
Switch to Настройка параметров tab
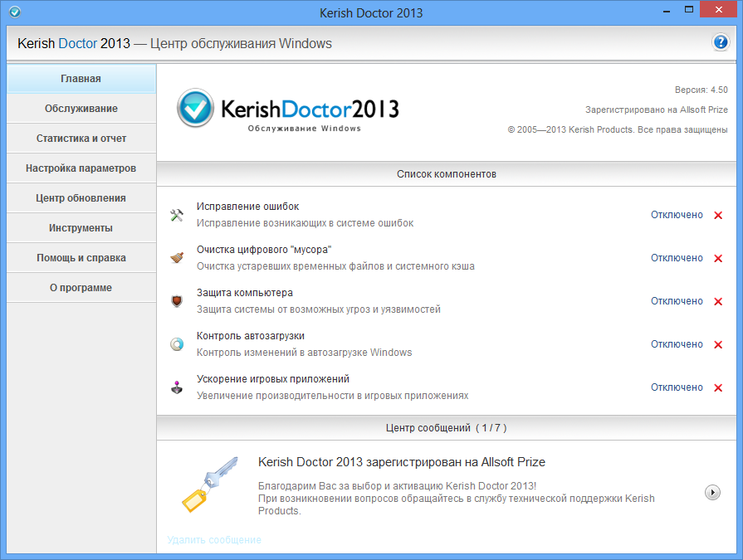tap(81, 168)
